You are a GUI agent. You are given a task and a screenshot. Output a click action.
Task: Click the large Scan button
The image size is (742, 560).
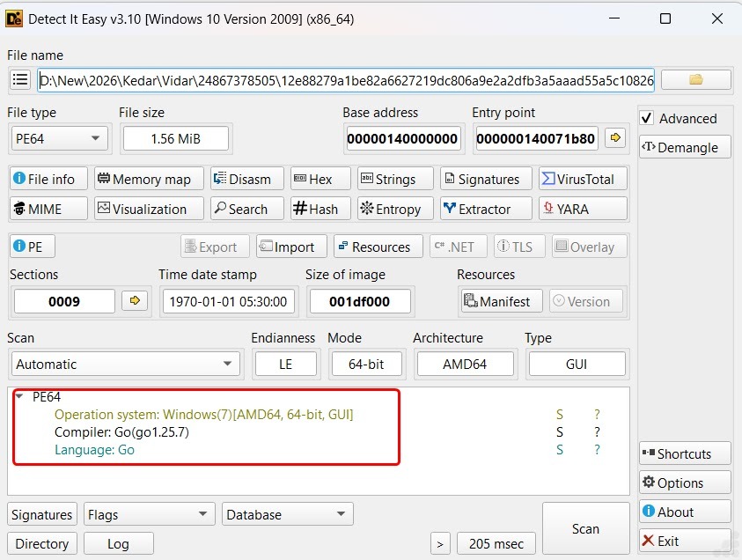click(585, 528)
